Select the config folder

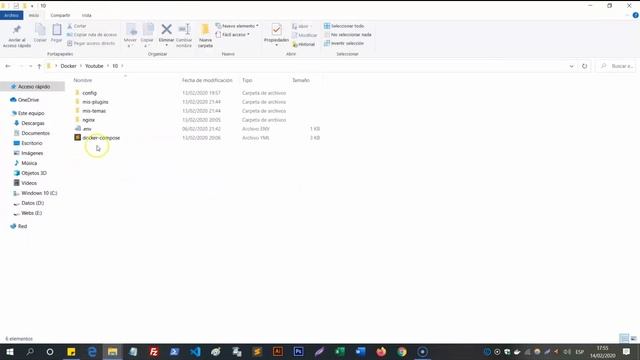pos(89,93)
